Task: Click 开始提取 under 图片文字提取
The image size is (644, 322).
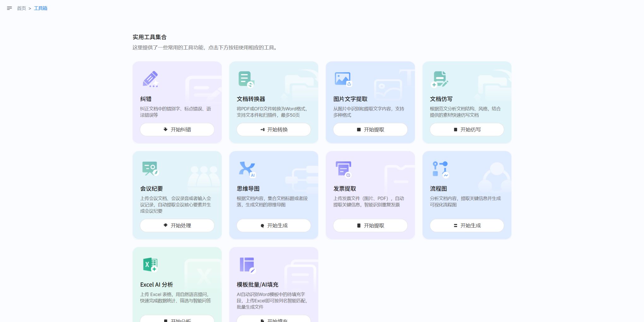Action: coord(370,129)
